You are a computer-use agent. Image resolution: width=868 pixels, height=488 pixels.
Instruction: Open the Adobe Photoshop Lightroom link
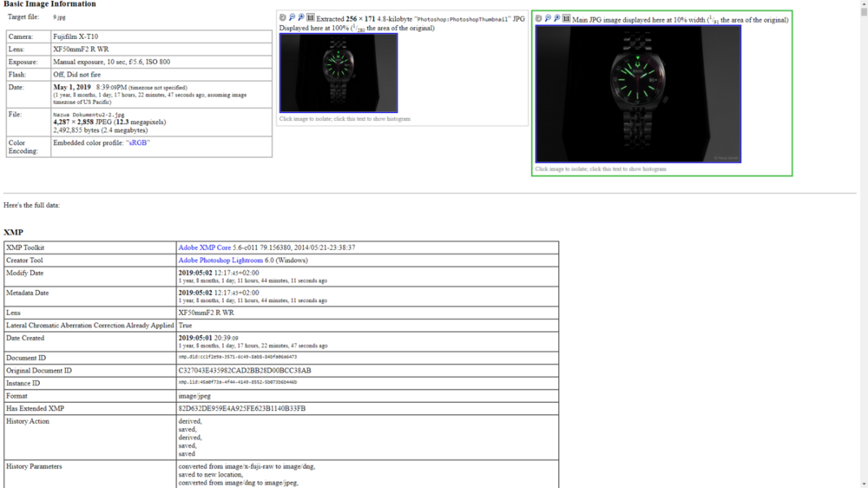220,260
